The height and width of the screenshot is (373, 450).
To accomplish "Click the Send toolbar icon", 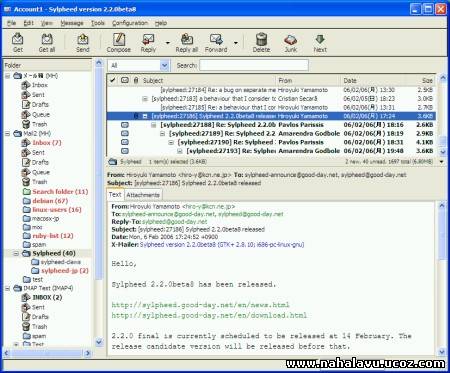I will pyautogui.click(x=82, y=43).
